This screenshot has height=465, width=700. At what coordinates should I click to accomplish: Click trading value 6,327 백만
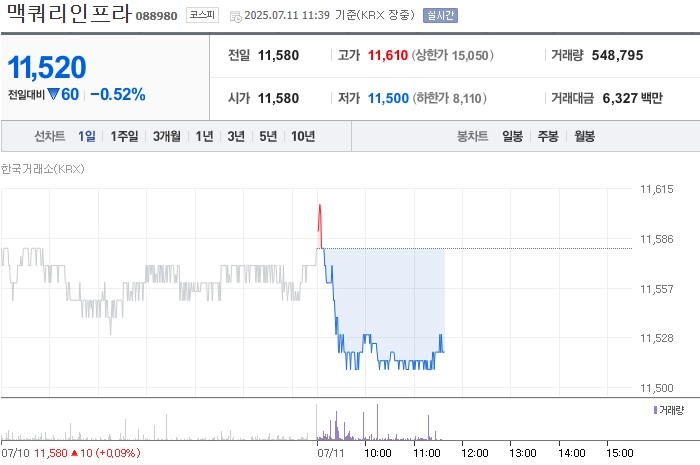coord(633,98)
